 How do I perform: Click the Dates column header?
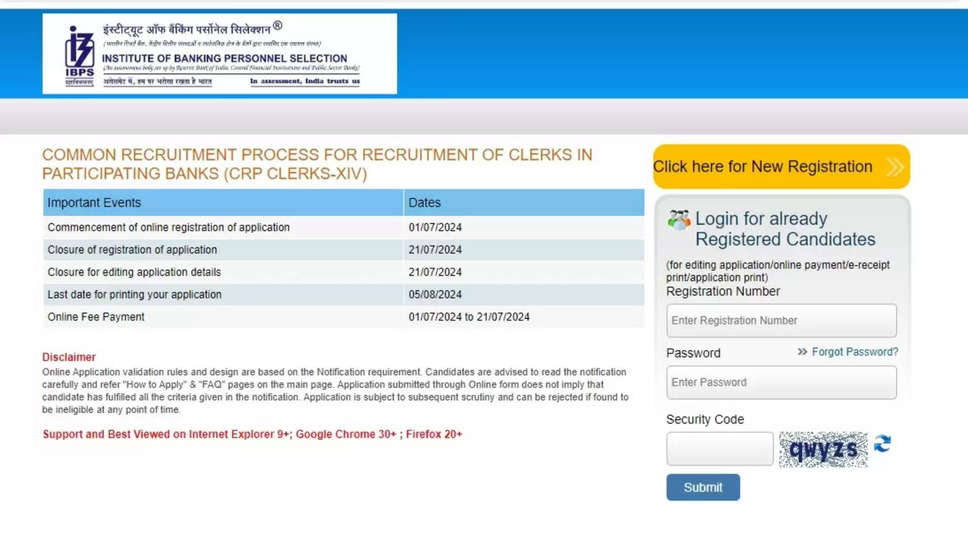pos(425,203)
